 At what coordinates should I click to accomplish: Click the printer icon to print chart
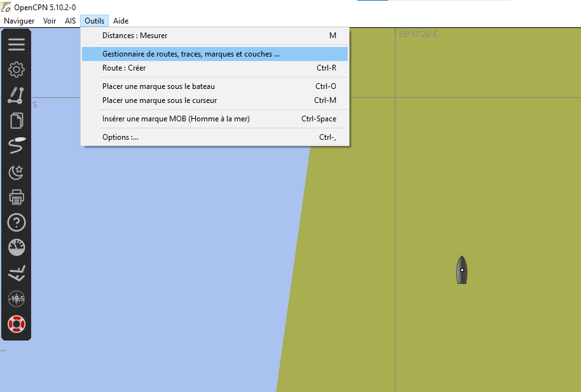pos(17,197)
